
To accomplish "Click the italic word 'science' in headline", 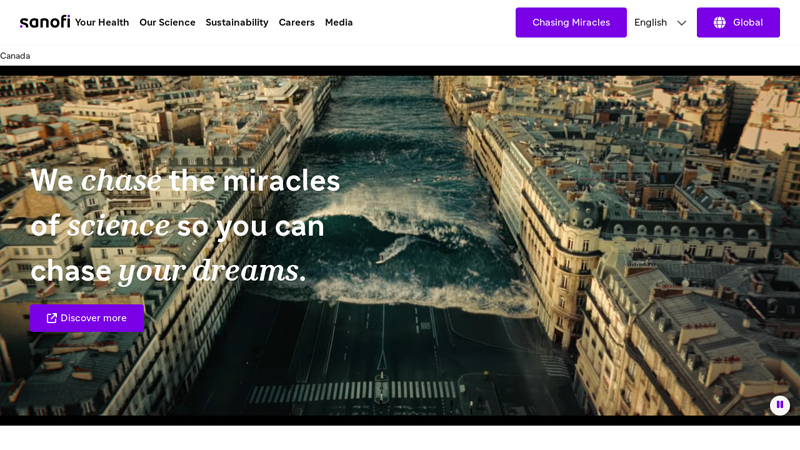I will (118, 226).
